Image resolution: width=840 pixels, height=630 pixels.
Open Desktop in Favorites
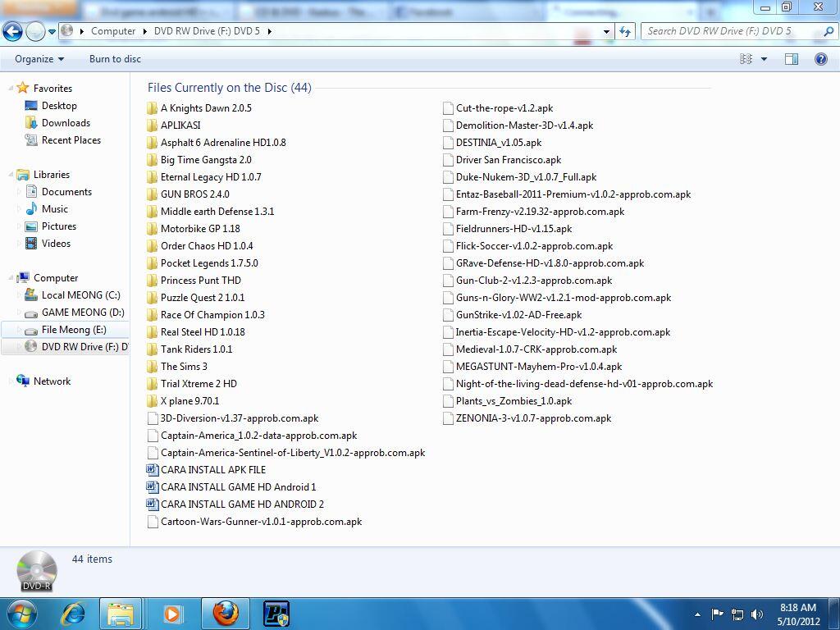click(59, 106)
